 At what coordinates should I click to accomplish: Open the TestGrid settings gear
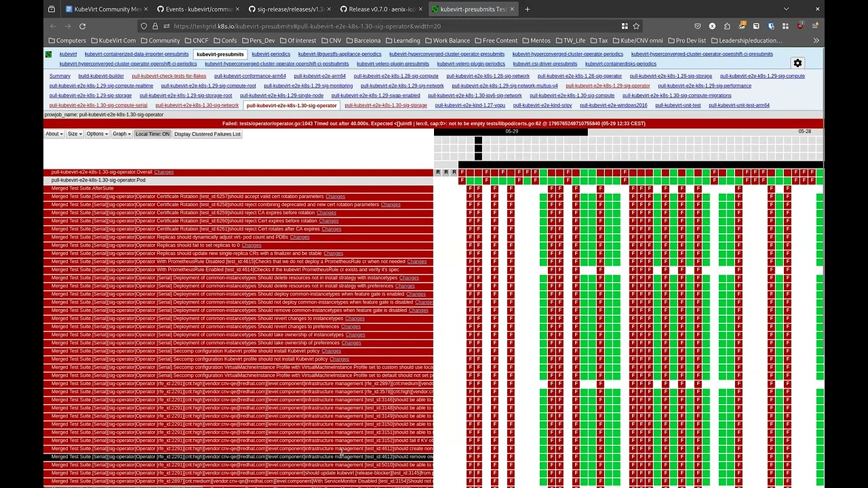(797, 63)
